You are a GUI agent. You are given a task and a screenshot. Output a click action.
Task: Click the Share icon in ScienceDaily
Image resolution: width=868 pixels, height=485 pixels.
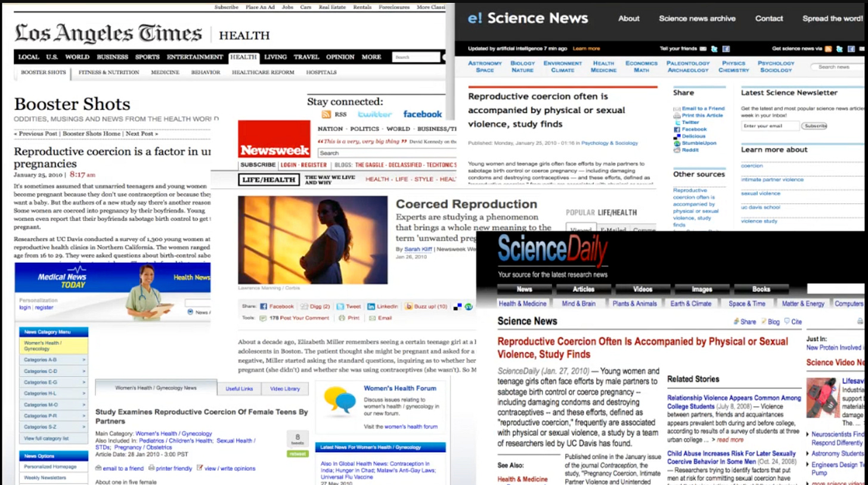click(736, 321)
